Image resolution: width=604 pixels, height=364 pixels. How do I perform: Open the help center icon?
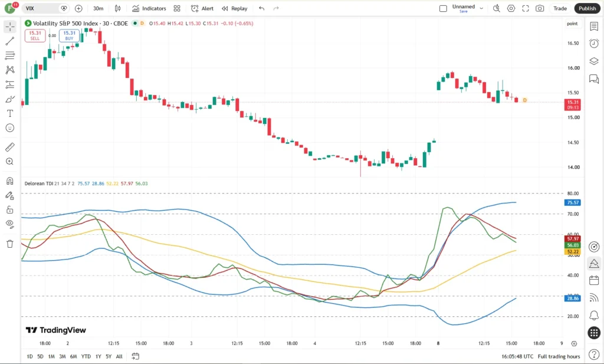coord(594,355)
